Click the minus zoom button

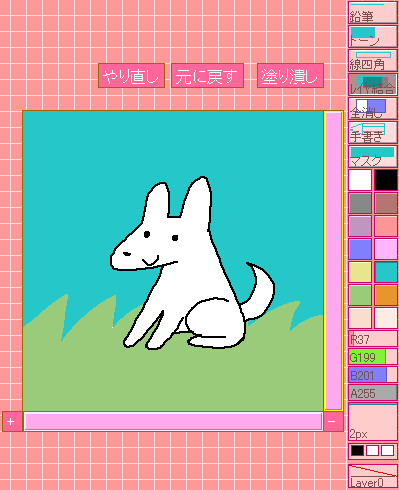pos(333,422)
